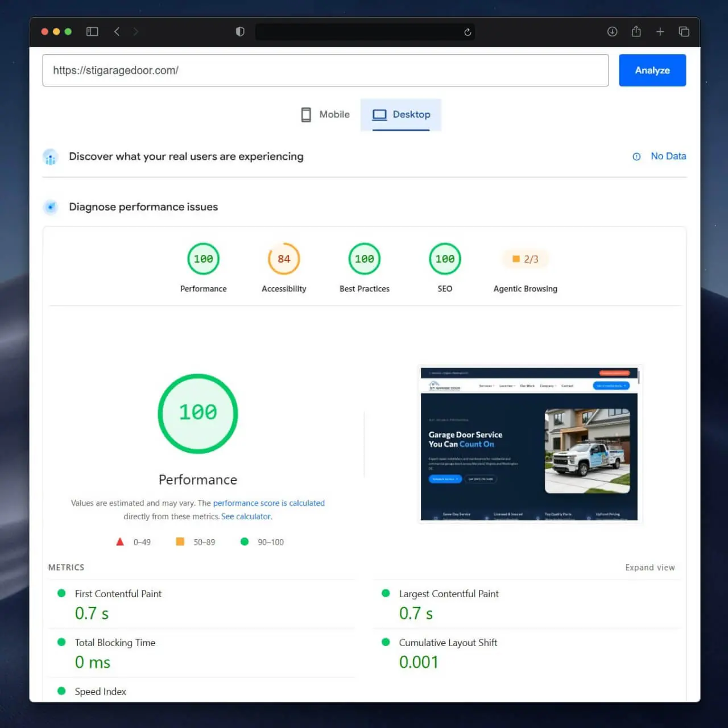Click the Diagnose performance issues icon

[51, 207]
